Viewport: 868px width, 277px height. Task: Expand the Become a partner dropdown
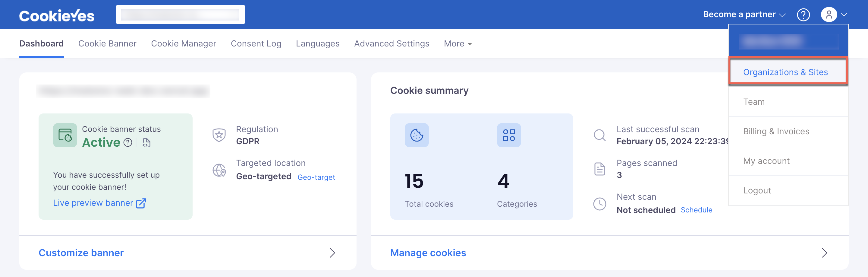pyautogui.click(x=744, y=14)
